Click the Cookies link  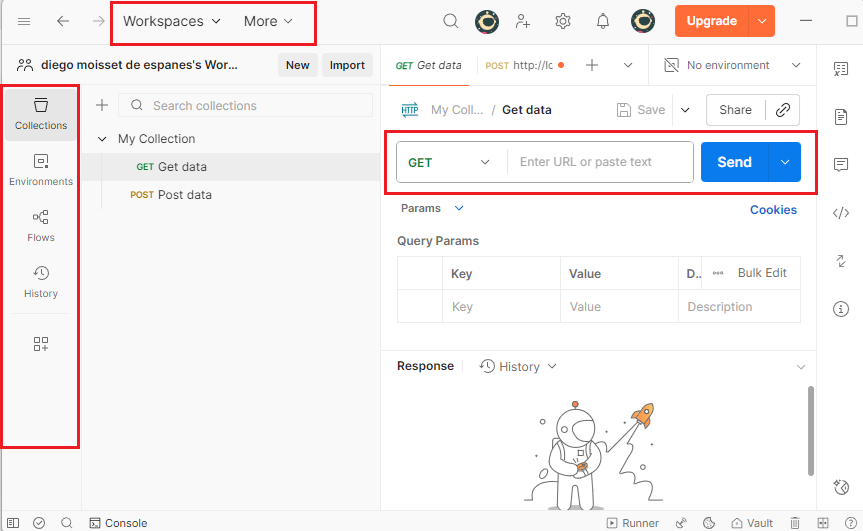point(773,210)
